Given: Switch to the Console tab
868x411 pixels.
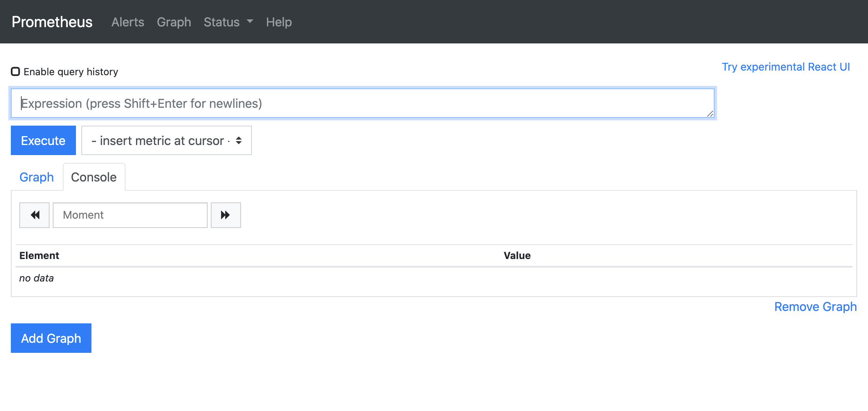Looking at the screenshot, I should [93, 177].
